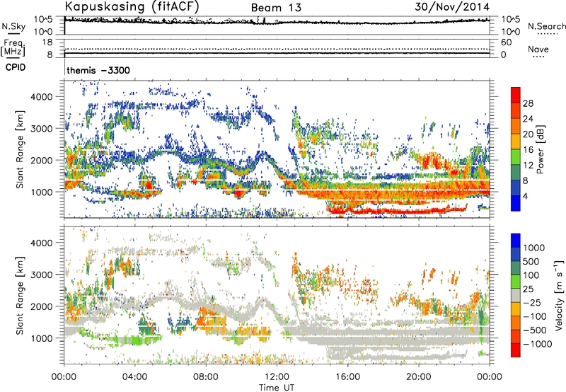The width and height of the screenshot is (566, 392).
Task: Click the 'Slant Range [km]' label of the velocity plot
Action: (20, 296)
